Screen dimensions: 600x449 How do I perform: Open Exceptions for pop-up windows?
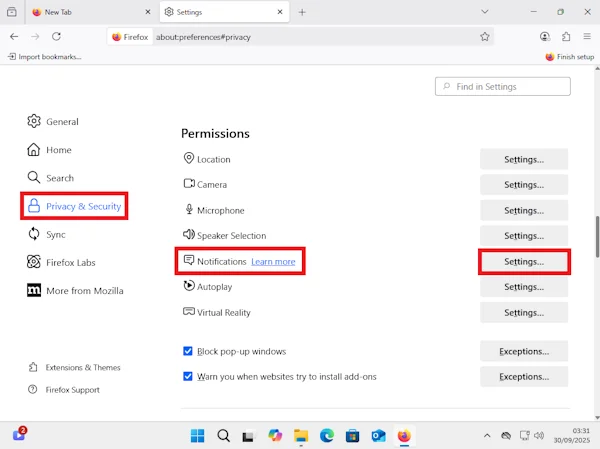[524, 351]
